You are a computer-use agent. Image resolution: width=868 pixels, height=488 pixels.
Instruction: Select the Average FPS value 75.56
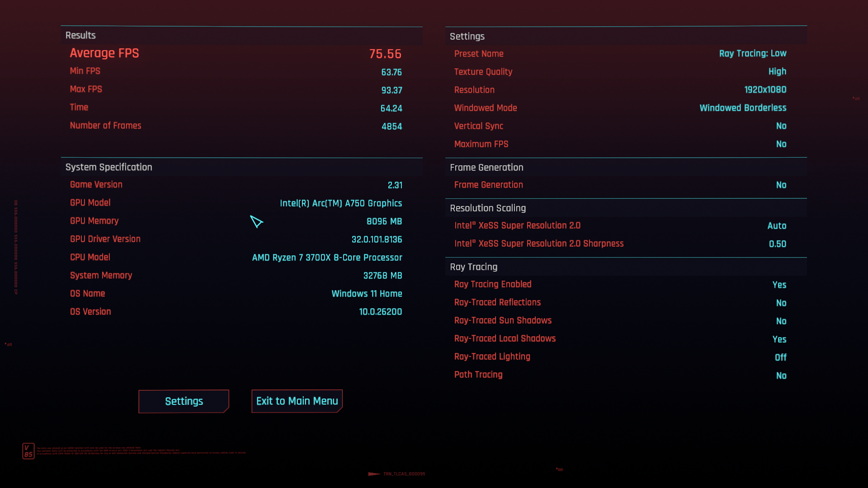[x=385, y=54]
